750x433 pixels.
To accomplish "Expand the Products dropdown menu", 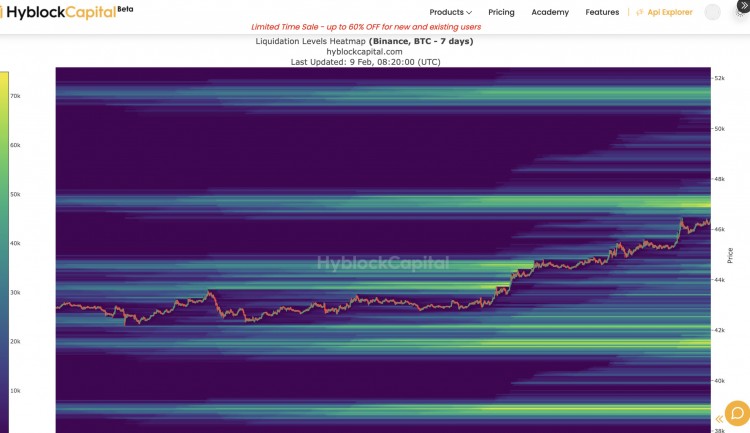I will [x=450, y=12].
